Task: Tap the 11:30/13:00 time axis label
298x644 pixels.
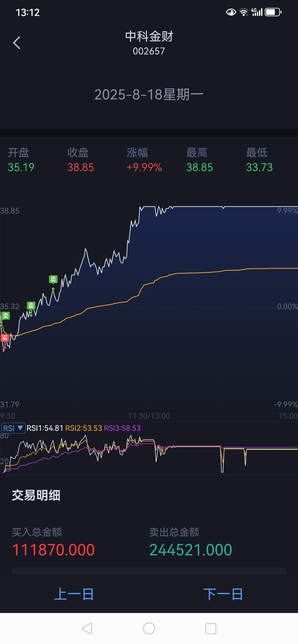Action: coord(149,416)
